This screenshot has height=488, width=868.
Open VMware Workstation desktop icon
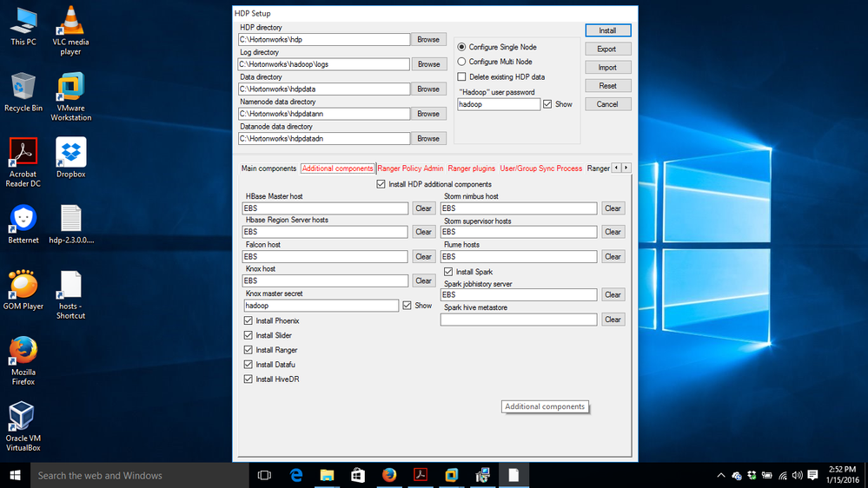click(70, 88)
